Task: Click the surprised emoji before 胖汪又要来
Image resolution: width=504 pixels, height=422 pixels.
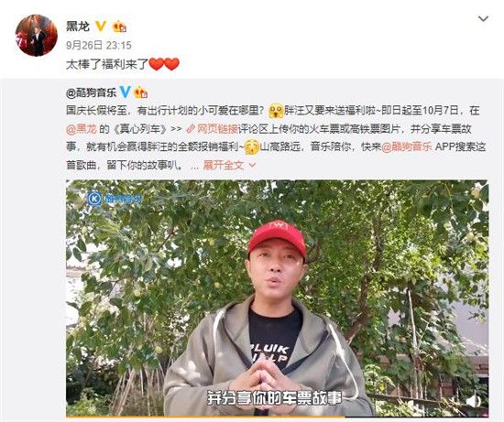Action: tap(277, 111)
